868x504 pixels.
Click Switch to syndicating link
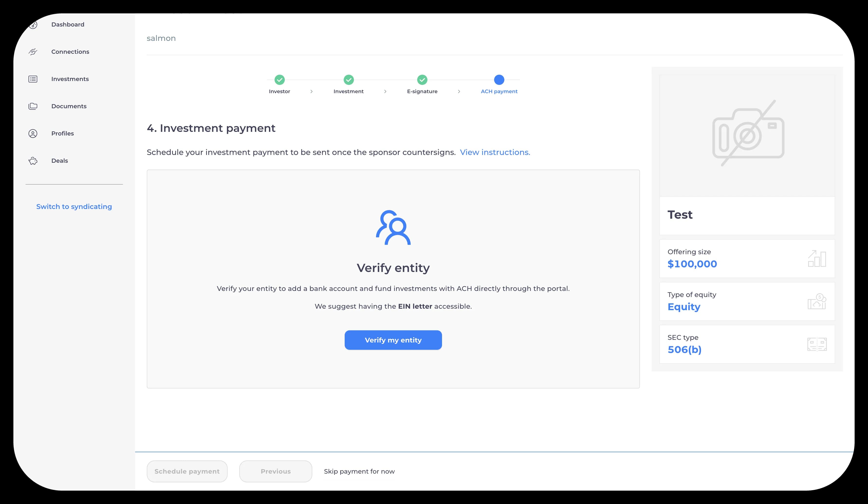click(74, 207)
